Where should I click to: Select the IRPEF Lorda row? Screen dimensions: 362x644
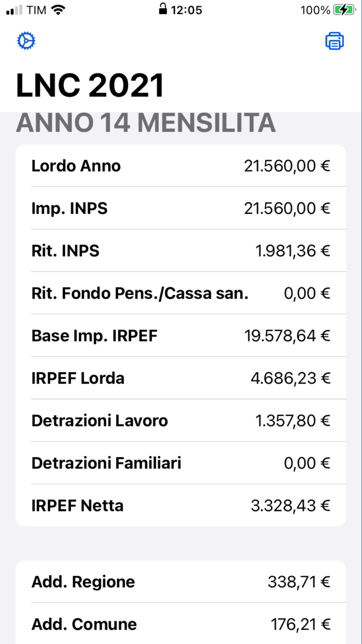coord(180,378)
